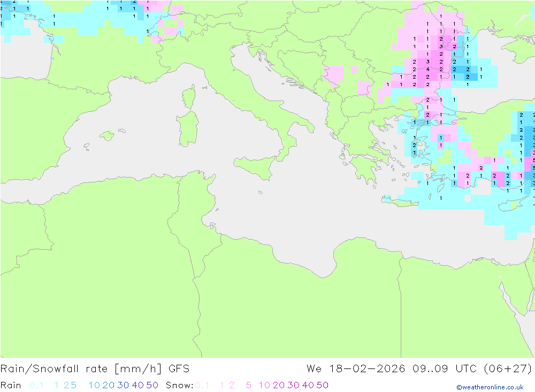
Task: Select the Rain legend '40' value
Action: click(x=138, y=385)
